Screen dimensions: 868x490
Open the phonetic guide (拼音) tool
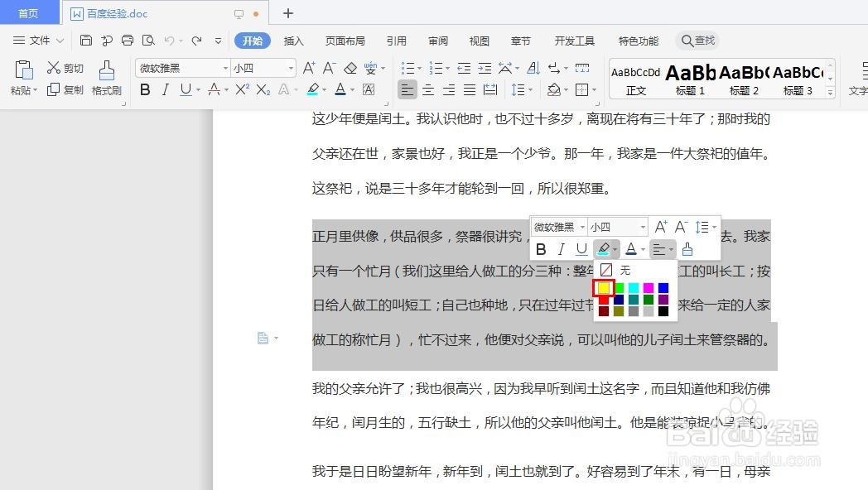370,67
